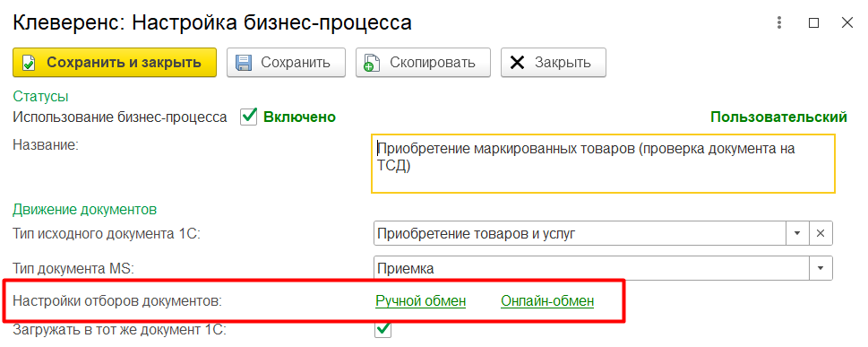Viewport: 868px width, 347px height.
Task: Click the Сохранить button
Action: tap(286, 63)
